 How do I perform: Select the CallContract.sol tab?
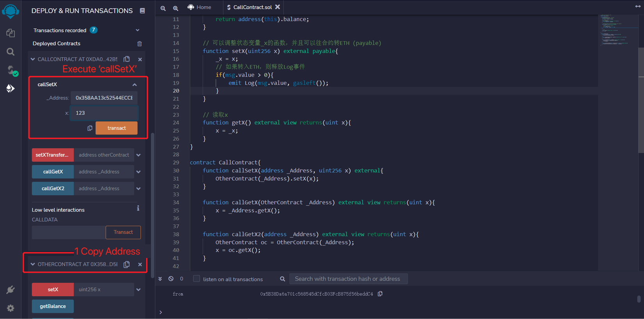coord(252,7)
